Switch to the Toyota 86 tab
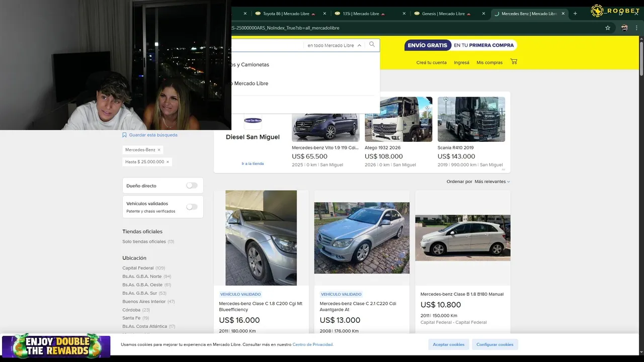 [x=289, y=14]
